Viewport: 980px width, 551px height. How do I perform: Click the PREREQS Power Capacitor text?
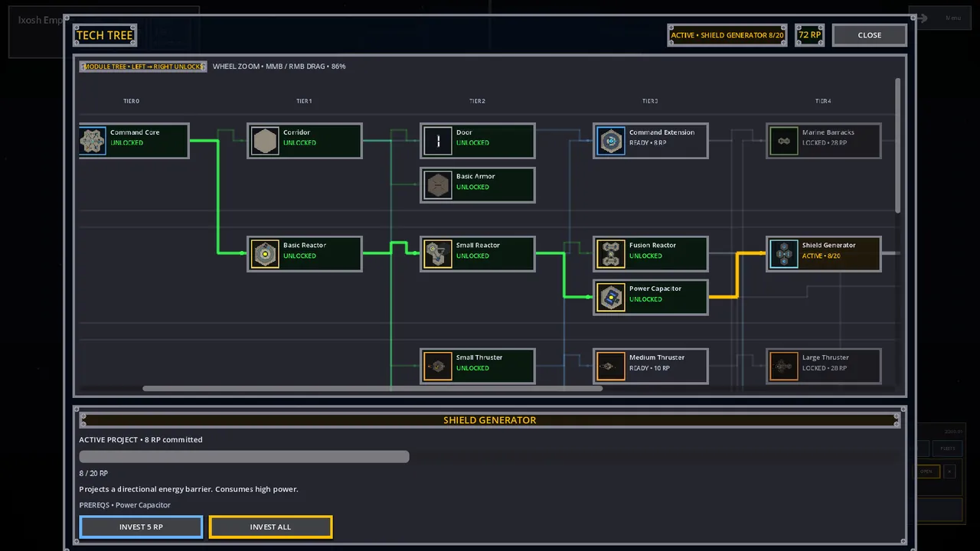point(125,505)
